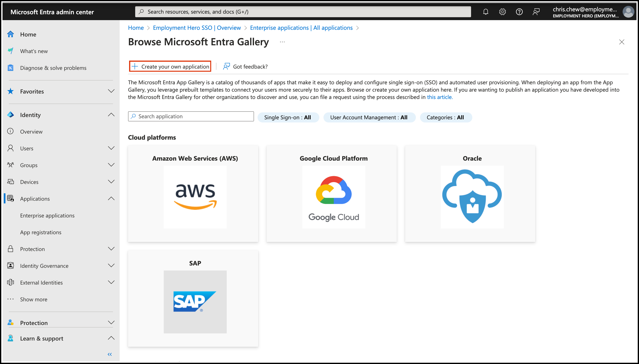
Task: Click the Home icon in sidebar
Action: (10, 34)
